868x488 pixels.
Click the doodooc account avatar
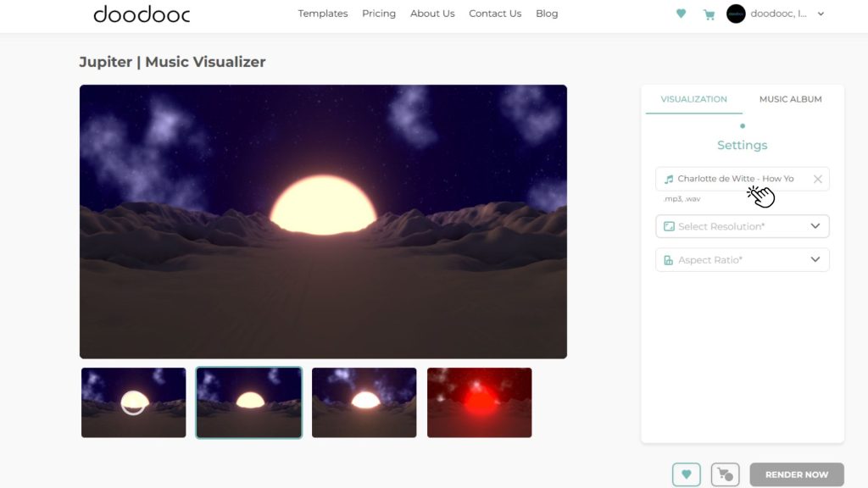tap(736, 14)
